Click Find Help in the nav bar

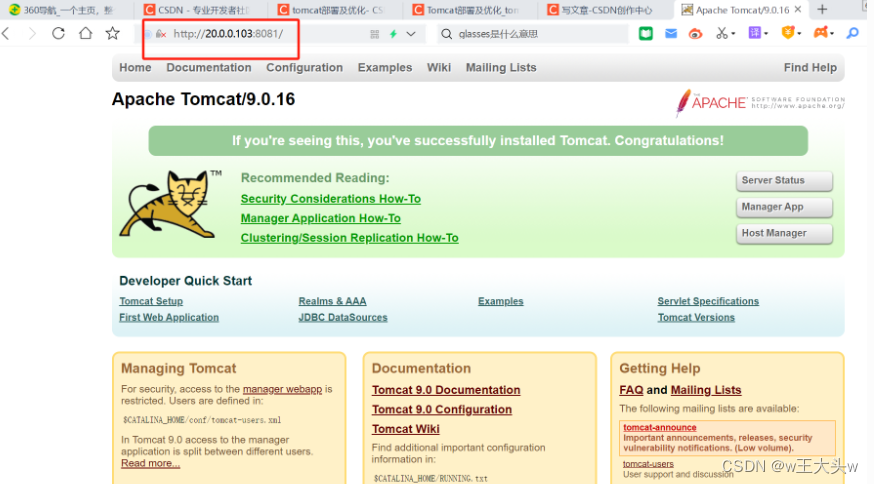(x=810, y=67)
